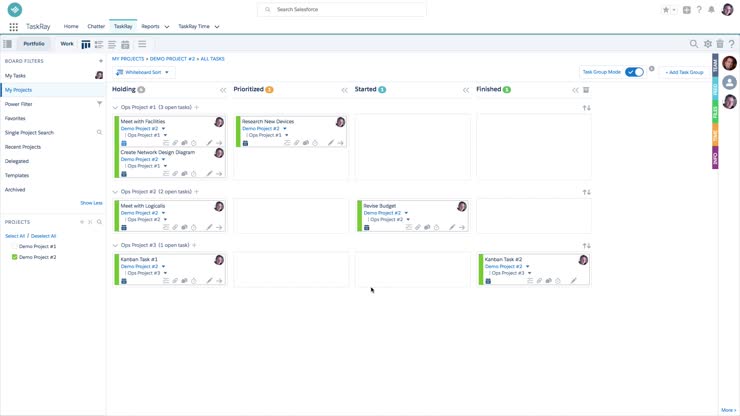Image resolution: width=740 pixels, height=416 pixels.
Task: Check the Demo Project #1 checkbox
Action: [x=14, y=246]
